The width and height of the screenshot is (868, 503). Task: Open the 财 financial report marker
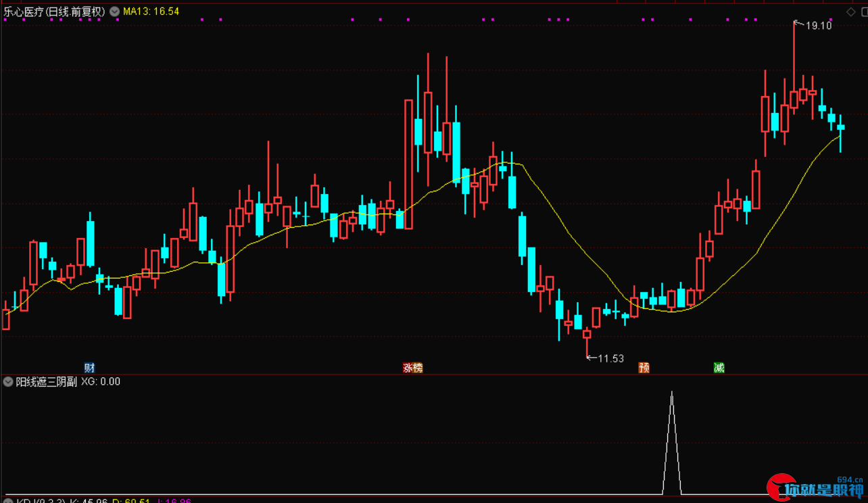click(89, 368)
